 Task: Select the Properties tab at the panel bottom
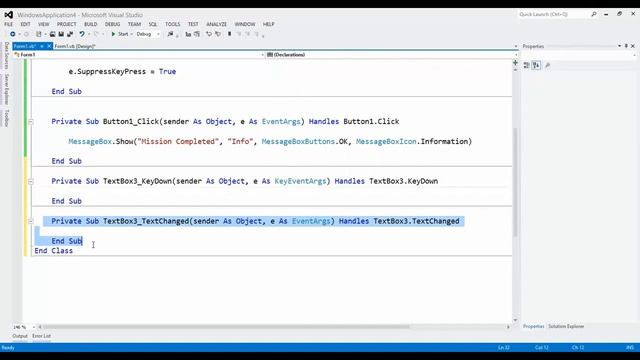tap(533, 326)
